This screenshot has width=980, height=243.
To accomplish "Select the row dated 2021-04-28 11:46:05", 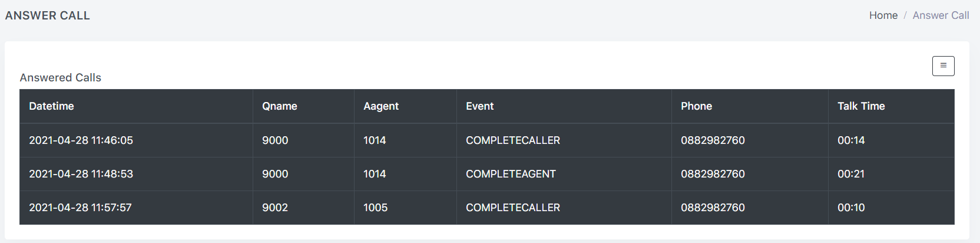I will point(81,140).
